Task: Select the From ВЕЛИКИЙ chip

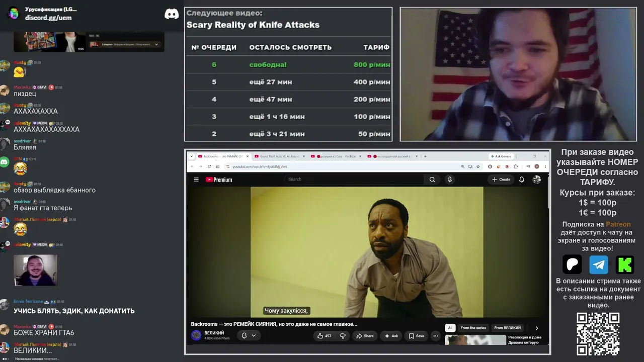Action: click(x=508, y=328)
